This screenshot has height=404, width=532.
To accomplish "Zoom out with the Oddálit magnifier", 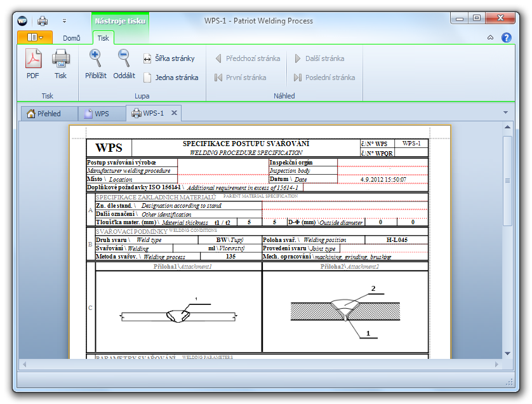I will click(x=124, y=64).
